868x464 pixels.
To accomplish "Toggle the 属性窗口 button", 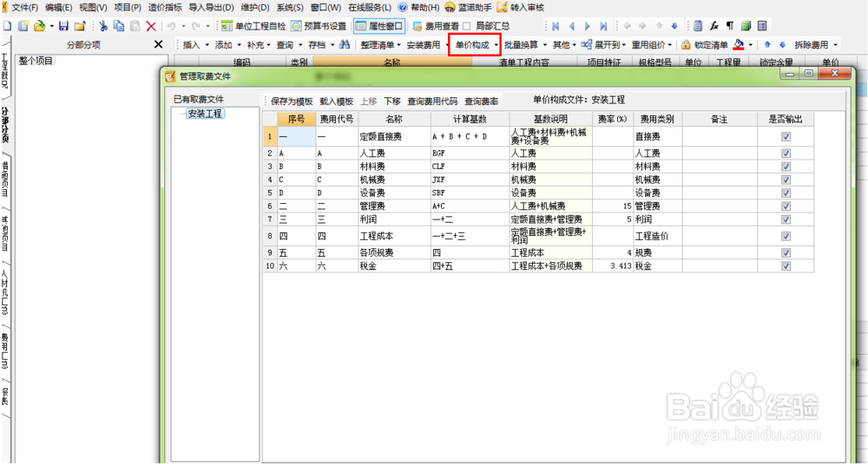I will click(379, 26).
